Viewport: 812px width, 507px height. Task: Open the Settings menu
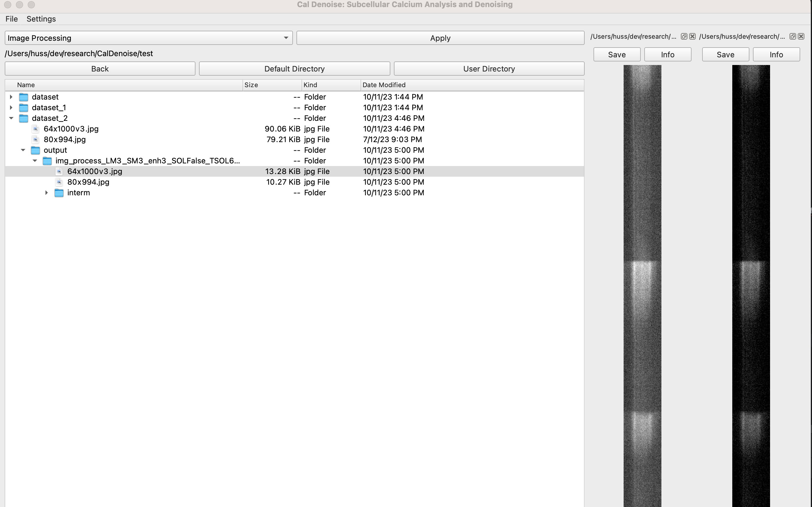point(41,19)
